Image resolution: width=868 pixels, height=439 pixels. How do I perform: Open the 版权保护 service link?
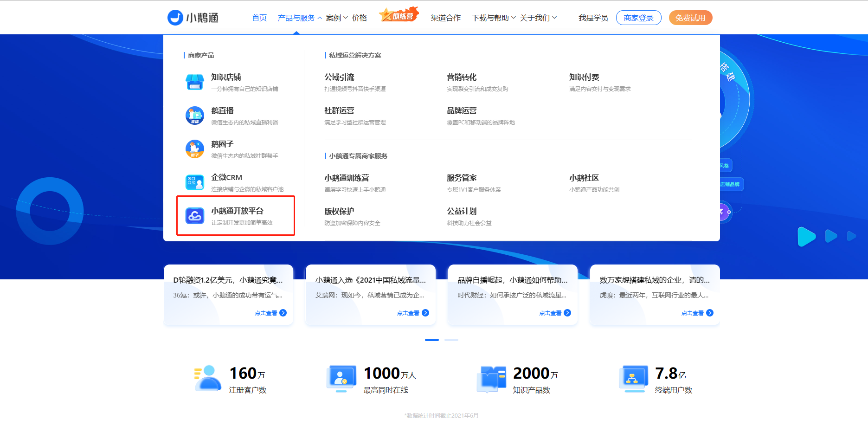pyautogui.click(x=339, y=211)
